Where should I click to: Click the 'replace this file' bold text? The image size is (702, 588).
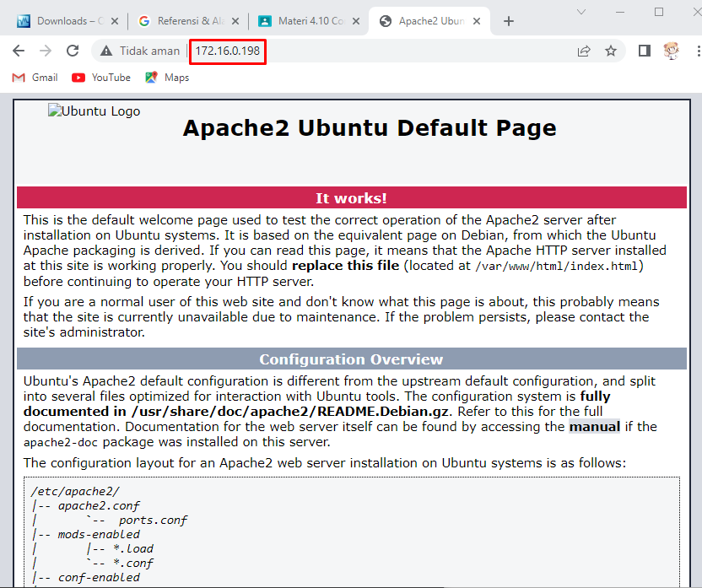pyautogui.click(x=346, y=266)
